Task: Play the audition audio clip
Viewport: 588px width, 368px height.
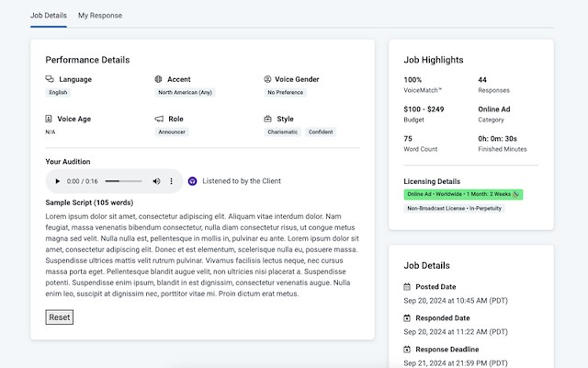Action: click(58, 181)
